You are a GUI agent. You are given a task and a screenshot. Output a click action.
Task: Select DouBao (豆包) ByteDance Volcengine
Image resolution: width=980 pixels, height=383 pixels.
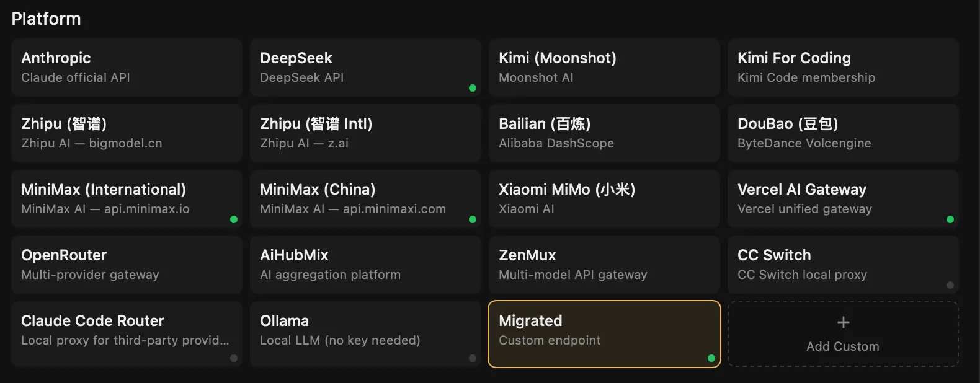(842, 133)
